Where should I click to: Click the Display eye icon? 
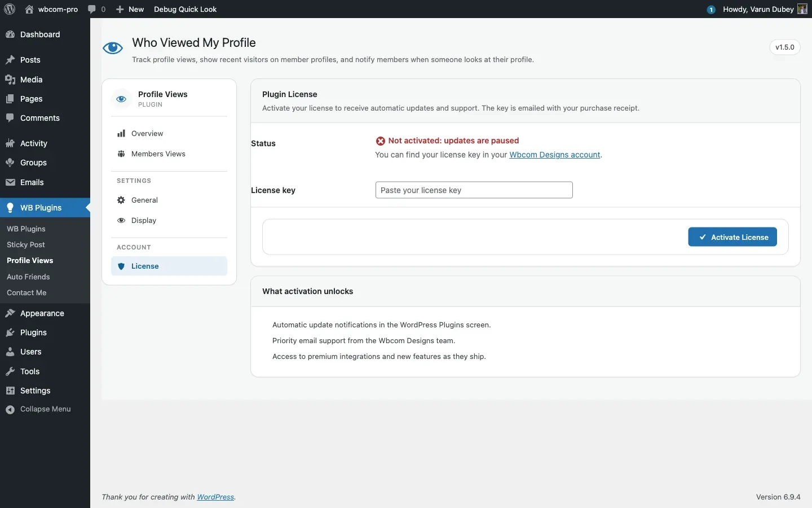(121, 220)
